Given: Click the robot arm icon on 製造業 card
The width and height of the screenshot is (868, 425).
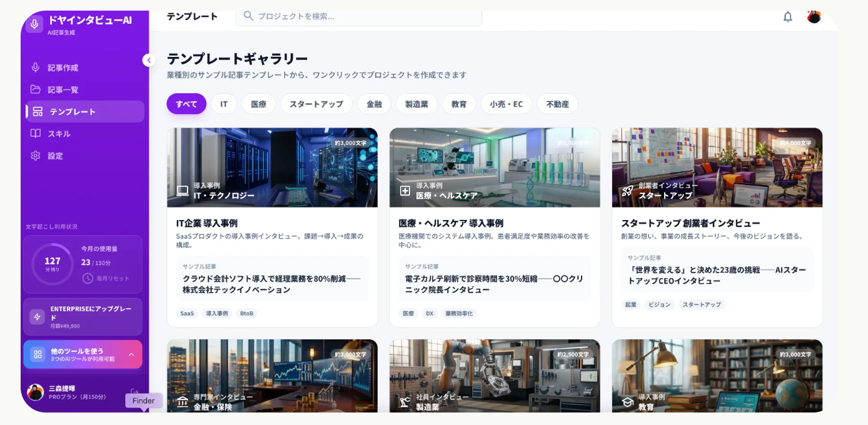Looking at the screenshot, I should tap(405, 401).
